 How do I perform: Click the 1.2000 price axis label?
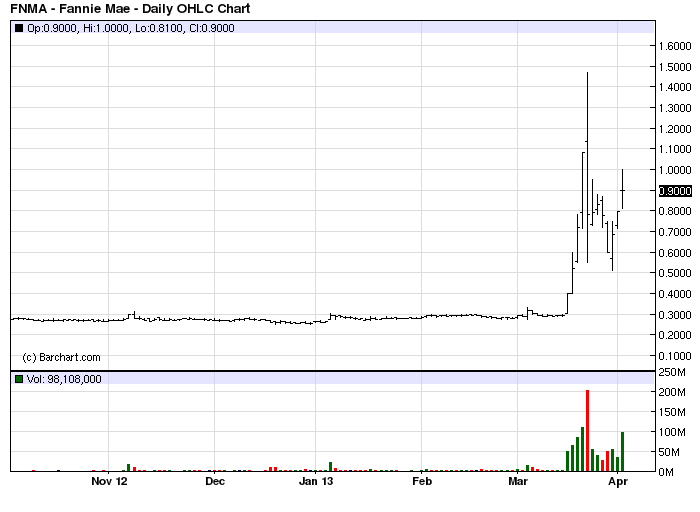(675, 129)
